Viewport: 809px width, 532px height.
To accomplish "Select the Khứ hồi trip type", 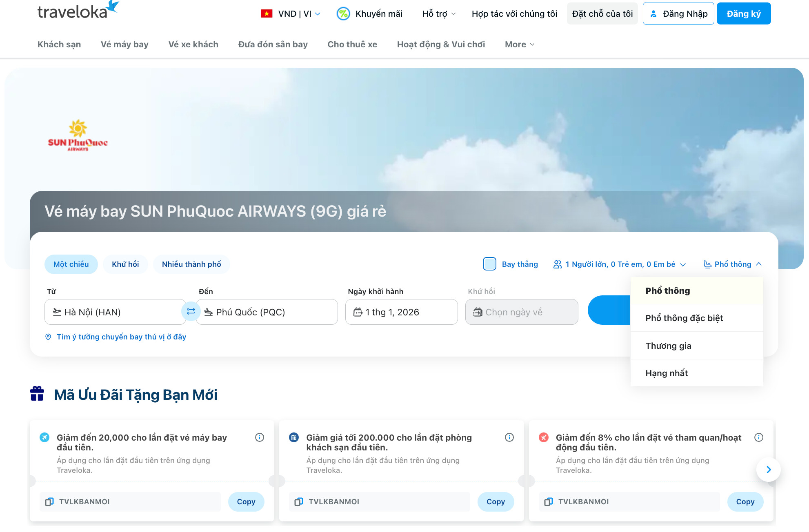I will (125, 264).
